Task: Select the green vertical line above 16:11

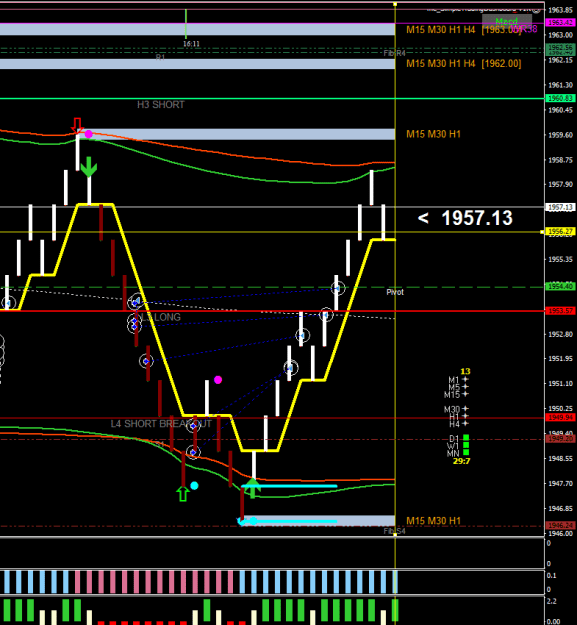Action: [x=186, y=24]
